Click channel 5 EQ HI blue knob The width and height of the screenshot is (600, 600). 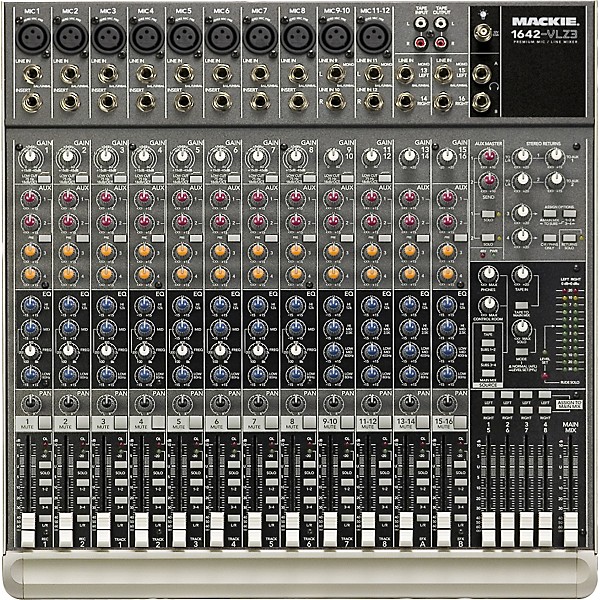[183, 305]
